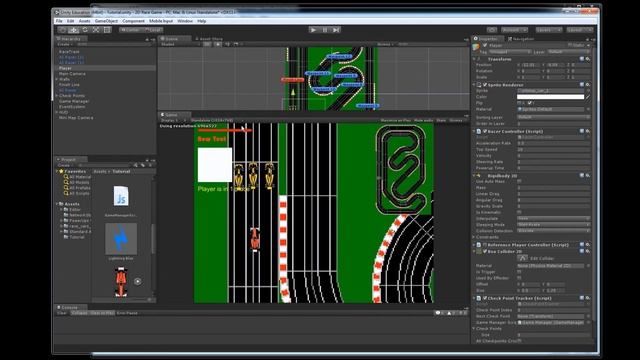Image resolution: width=640 pixels, height=360 pixels.
Task: Open the Shaded draw mode dropdown
Action: point(180,44)
